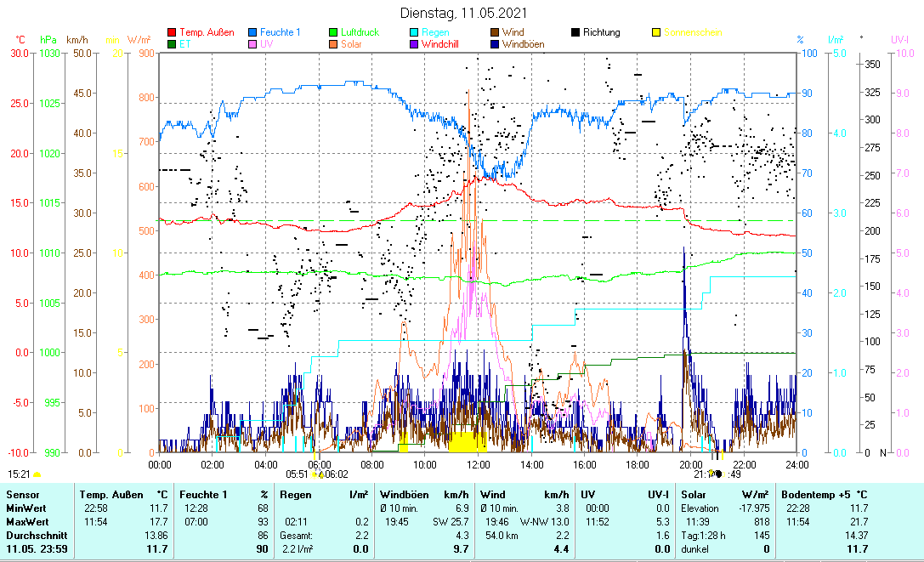This screenshot has width=924, height=562.
Task: Click the 12:00 time axis label
Action: [x=478, y=464]
